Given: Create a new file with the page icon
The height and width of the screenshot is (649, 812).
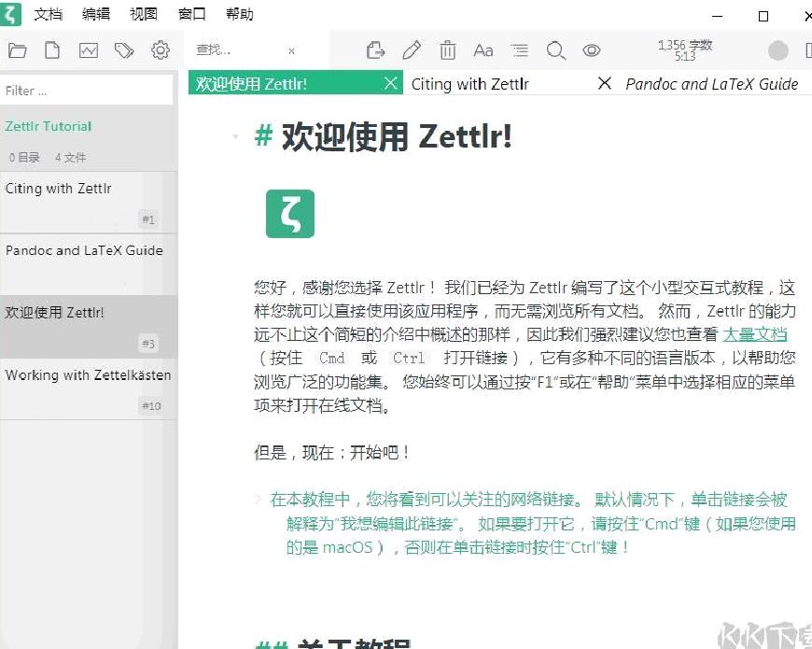Looking at the screenshot, I should tap(52, 50).
